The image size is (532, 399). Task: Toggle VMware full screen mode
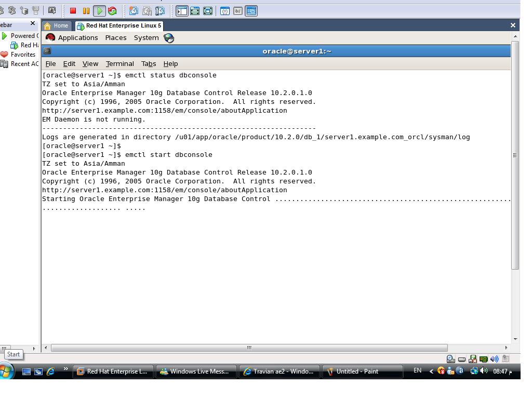[195, 10]
